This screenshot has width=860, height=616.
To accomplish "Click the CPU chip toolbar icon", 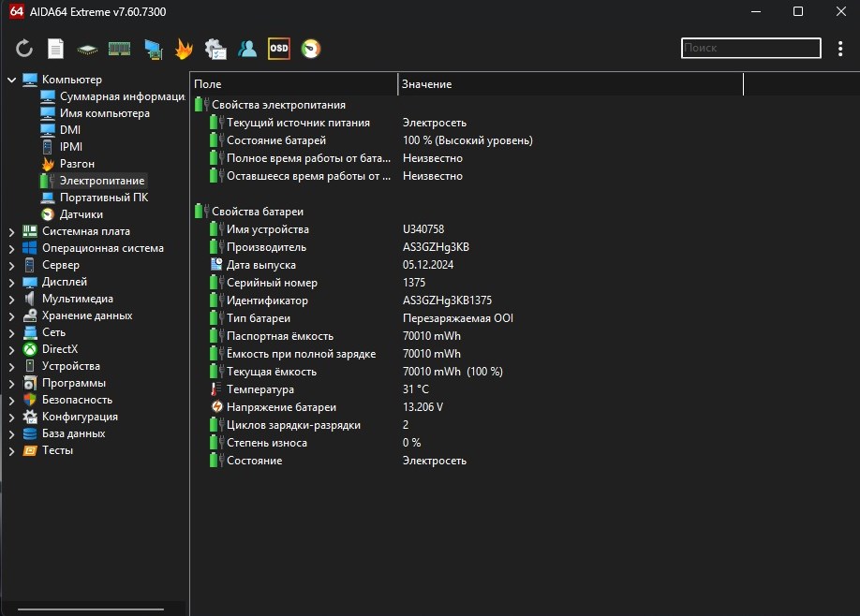I will tap(87, 49).
